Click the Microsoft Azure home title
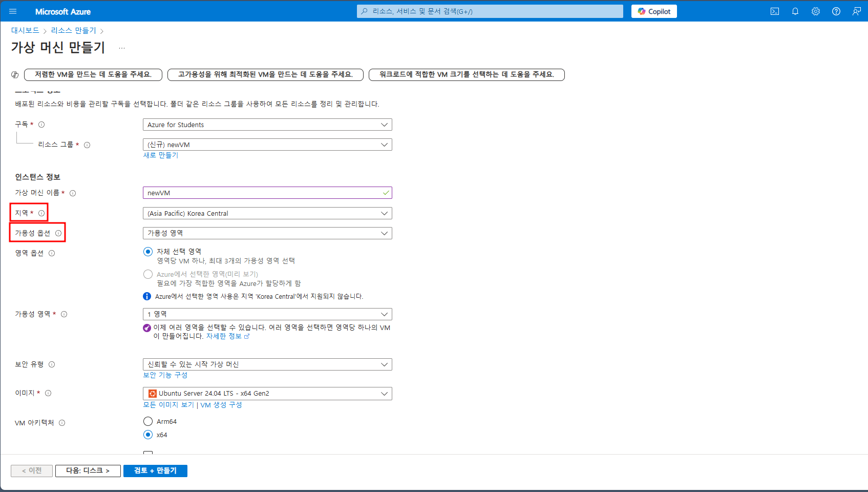This screenshot has height=492, width=868. click(63, 11)
